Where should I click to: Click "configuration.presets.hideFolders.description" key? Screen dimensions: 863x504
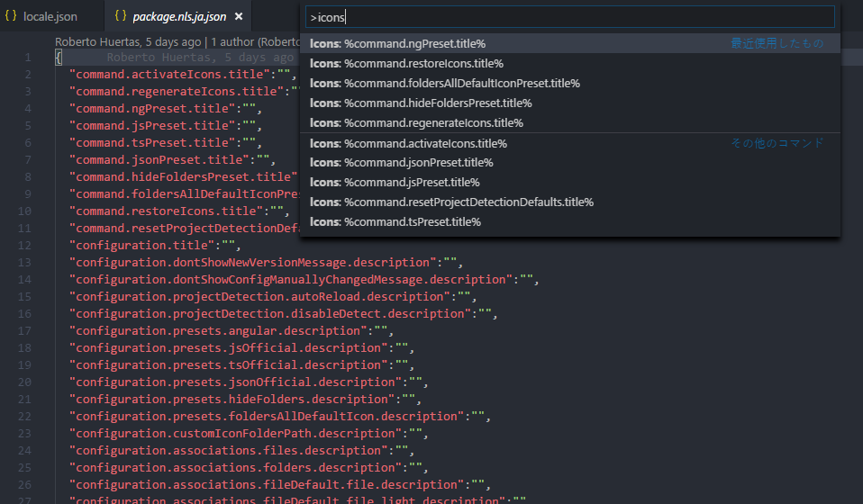click(232, 399)
